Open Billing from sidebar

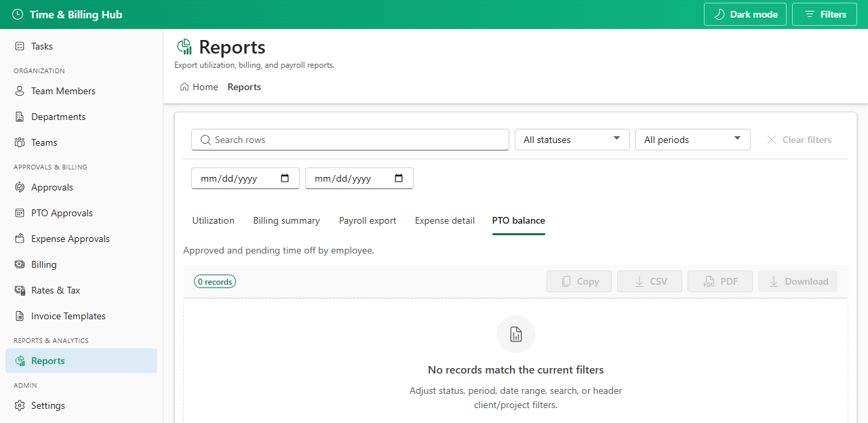[81, 264]
